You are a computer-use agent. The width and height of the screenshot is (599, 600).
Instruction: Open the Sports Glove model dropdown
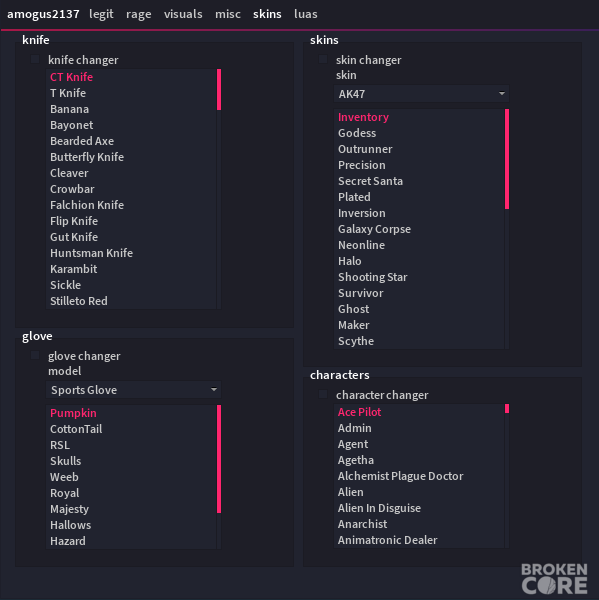tap(133, 390)
